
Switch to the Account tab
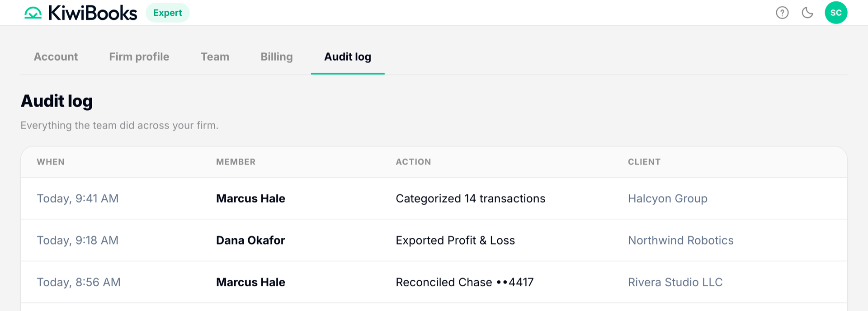(56, 57)
